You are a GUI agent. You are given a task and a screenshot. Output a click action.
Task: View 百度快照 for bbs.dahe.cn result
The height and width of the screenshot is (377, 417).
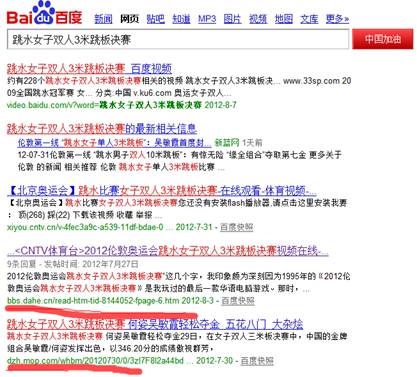(x=238, y=301)
